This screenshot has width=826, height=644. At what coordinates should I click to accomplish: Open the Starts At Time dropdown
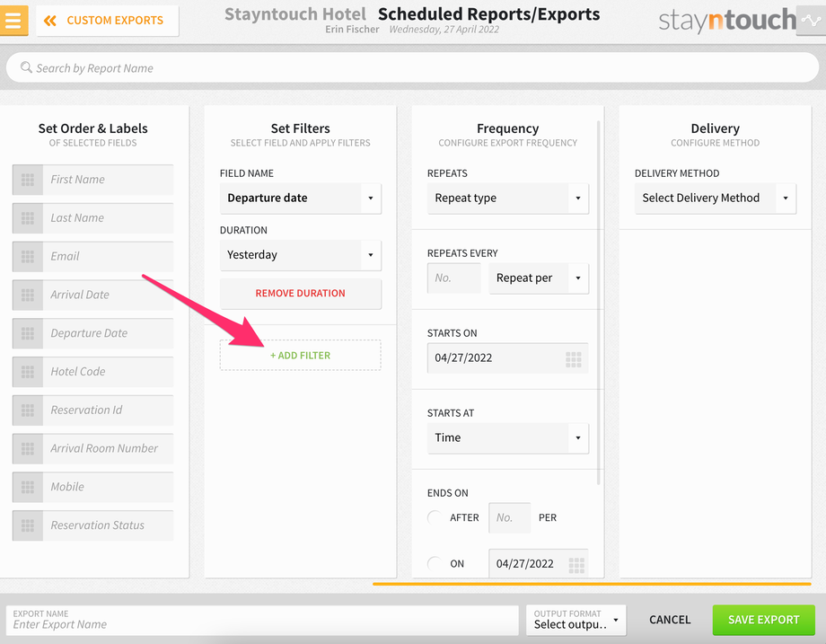[508, 438]
